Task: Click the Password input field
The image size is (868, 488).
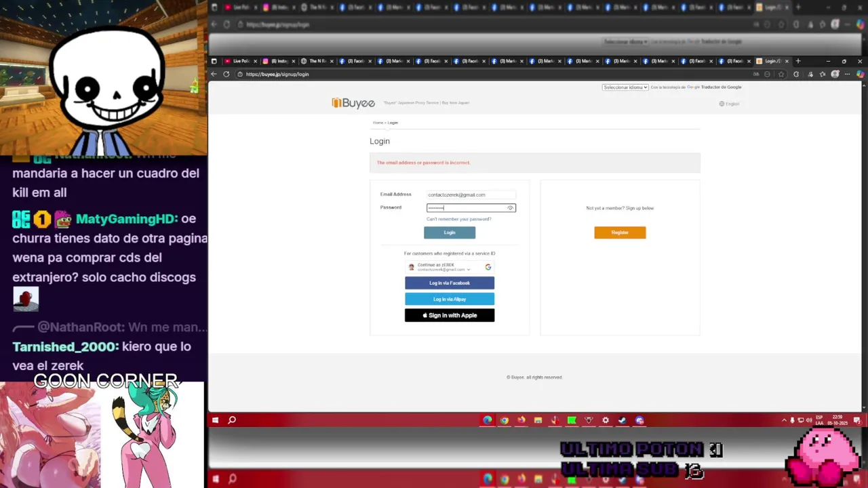Action: point(471,208)
